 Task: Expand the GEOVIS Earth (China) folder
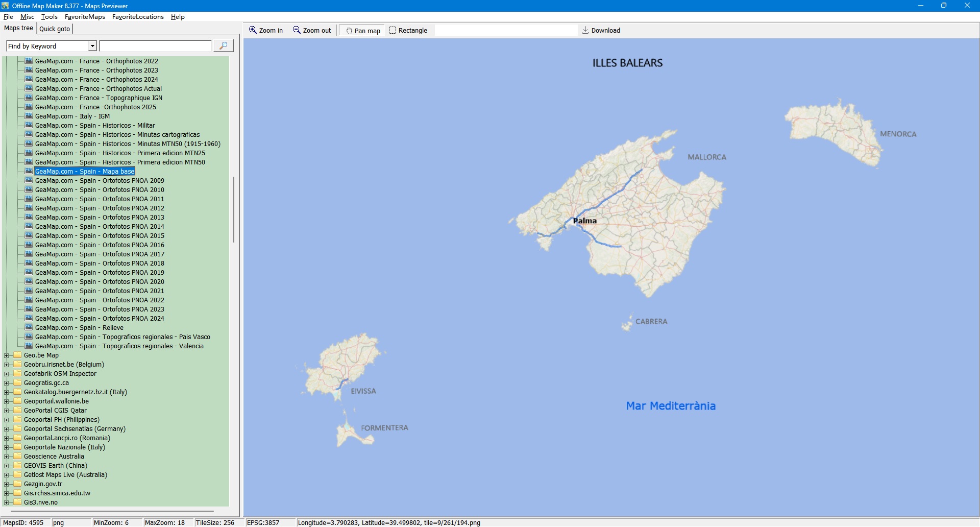pos(6,466)
